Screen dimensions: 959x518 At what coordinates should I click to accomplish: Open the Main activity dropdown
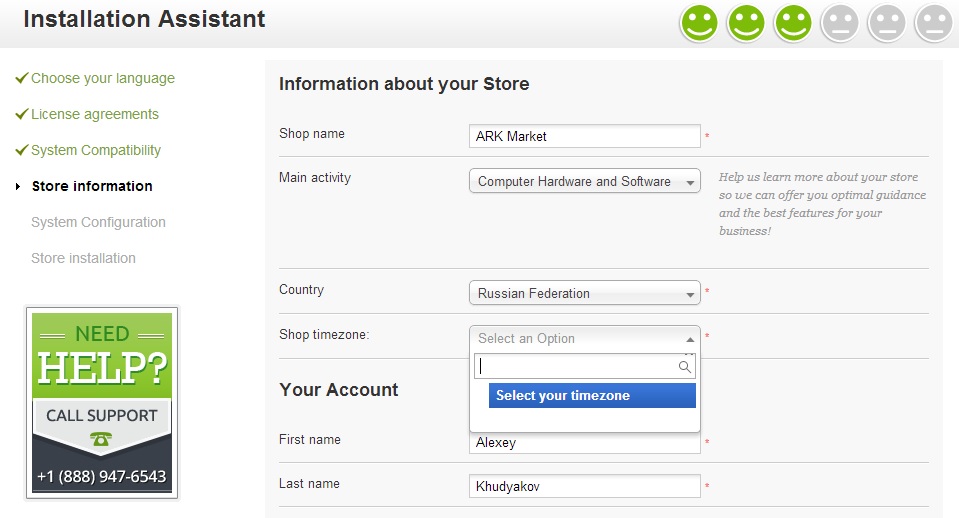(x=584, y=181)
